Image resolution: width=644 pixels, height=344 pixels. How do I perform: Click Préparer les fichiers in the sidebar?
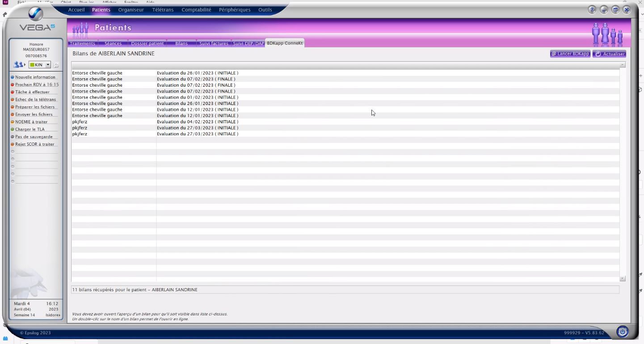[x=34, y=107]
